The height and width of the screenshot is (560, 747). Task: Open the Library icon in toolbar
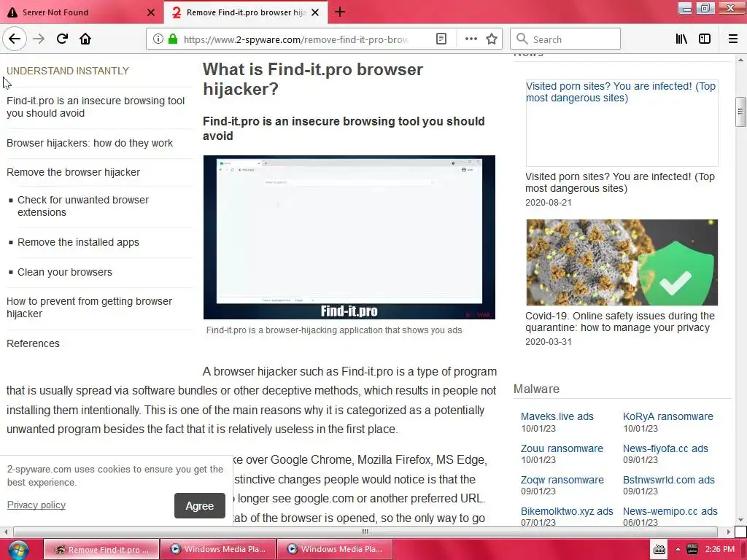[x=681, y=39]
